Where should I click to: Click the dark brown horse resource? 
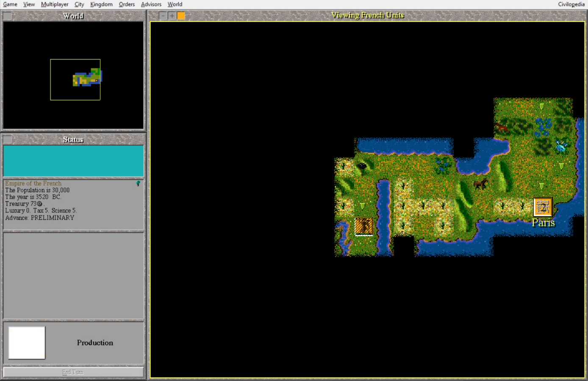point(480,184)
